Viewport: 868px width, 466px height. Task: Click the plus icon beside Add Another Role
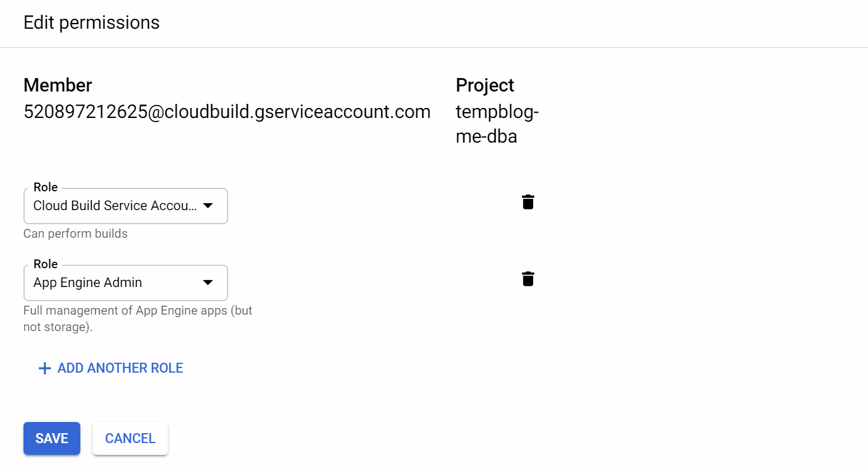click(44, 369)
